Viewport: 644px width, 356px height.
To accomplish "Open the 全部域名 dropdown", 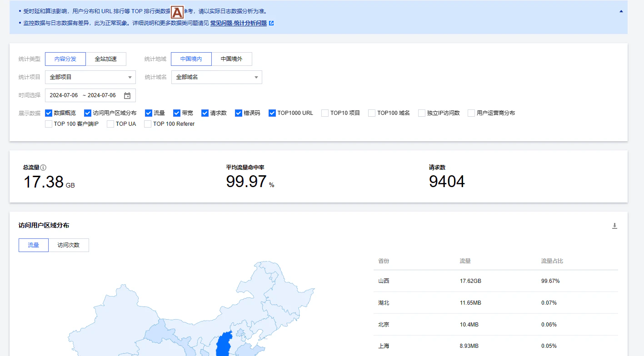I will (216, 77).
